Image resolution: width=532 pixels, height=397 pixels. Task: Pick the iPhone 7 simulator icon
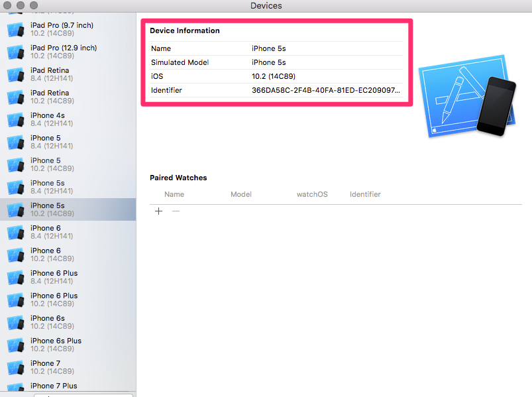pyautogui.click(x=16, y=367)
